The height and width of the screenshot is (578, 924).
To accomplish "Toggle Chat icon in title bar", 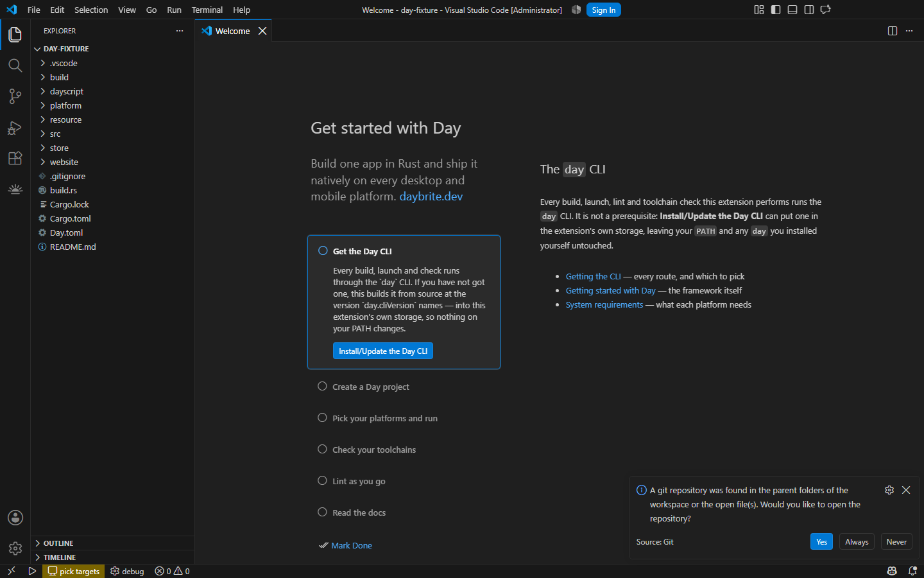I will [826, 10].
